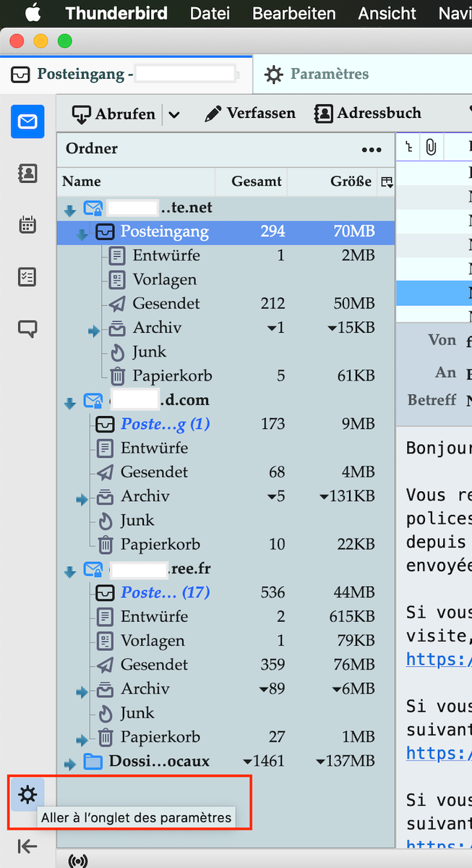
Task: Expand the Archiv folder with 131KB
Action: tap(82, 499)
